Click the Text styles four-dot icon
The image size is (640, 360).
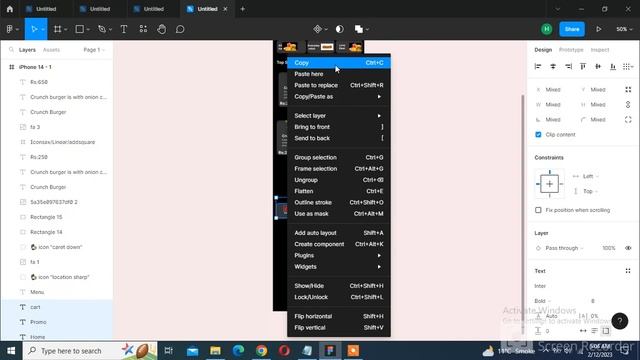point(628,271)
